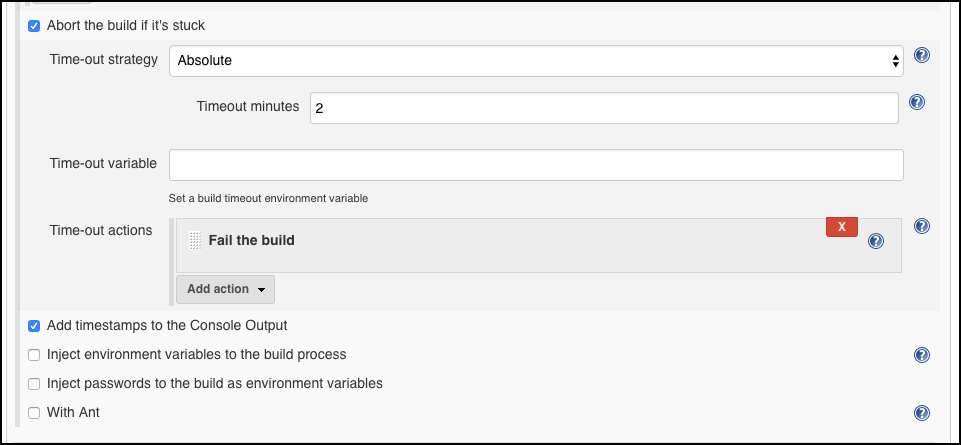Disable Add timestamps to the Console Output
The width and height of the screenshot is (961, 445).
(34, 325)
